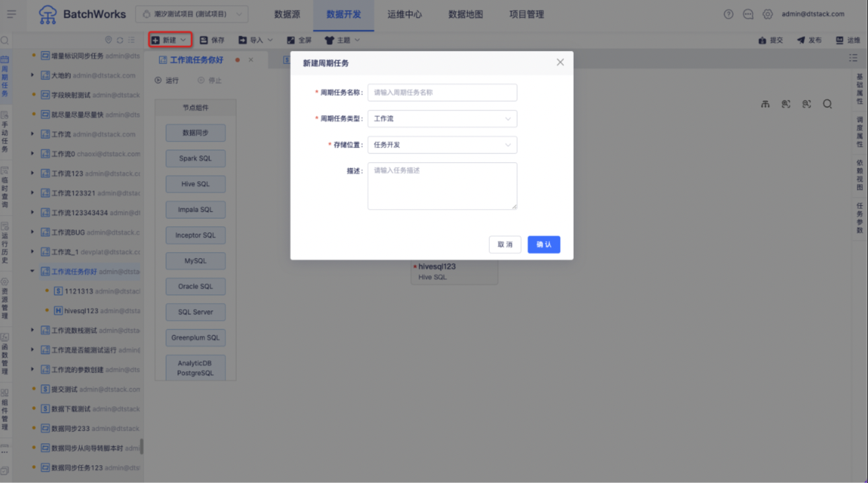Open 组件管理 sidebar panel
The width and height of the screenshot is (868, 483).
click(x=5, y=410)
